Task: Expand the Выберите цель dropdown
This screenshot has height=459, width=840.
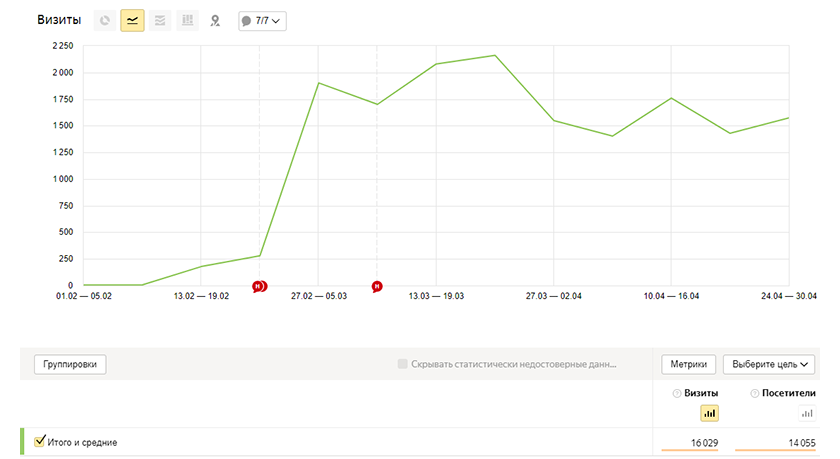Action: (768, 364)
